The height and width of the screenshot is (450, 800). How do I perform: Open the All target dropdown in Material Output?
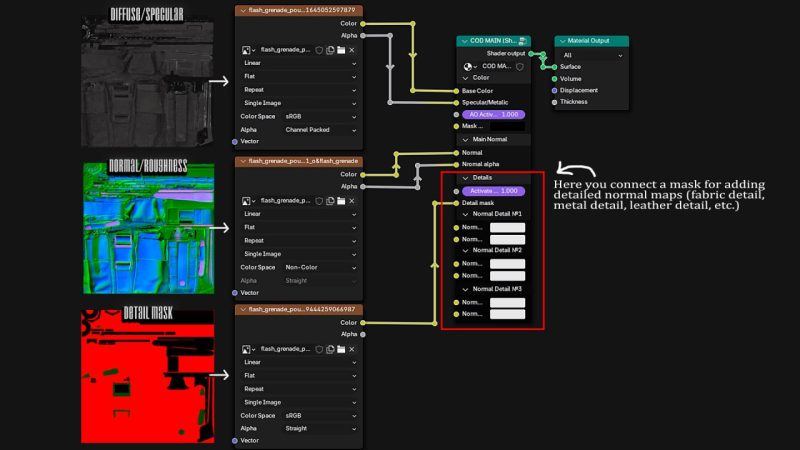(x=591, y=55)
